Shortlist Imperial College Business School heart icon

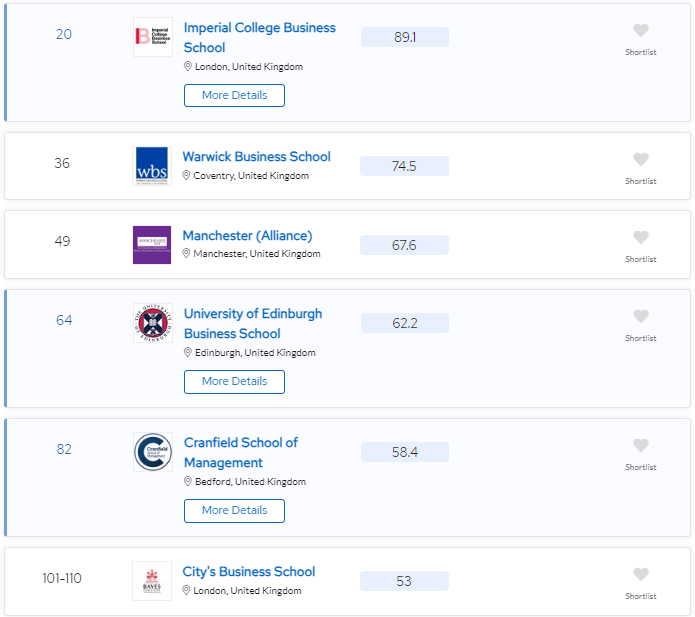(x=641, y=31)
